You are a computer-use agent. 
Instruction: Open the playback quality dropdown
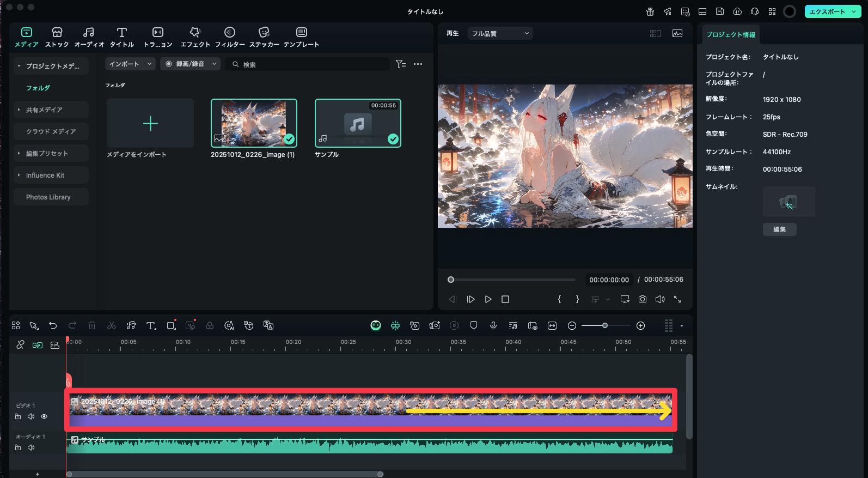[x=500, y=34]
